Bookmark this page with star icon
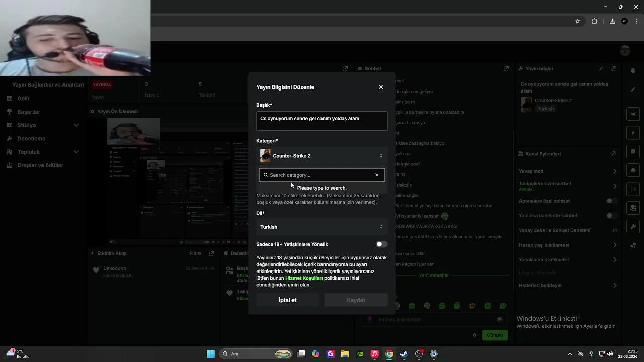 (578, 21)
